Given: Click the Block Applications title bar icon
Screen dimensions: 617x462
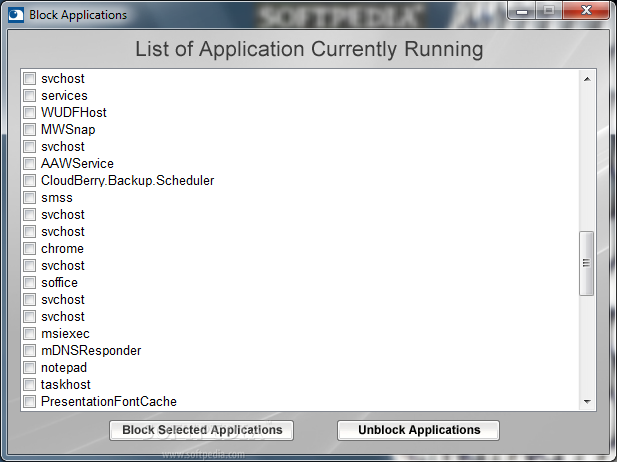Looking at the screenshot, I should click(16, 15).
